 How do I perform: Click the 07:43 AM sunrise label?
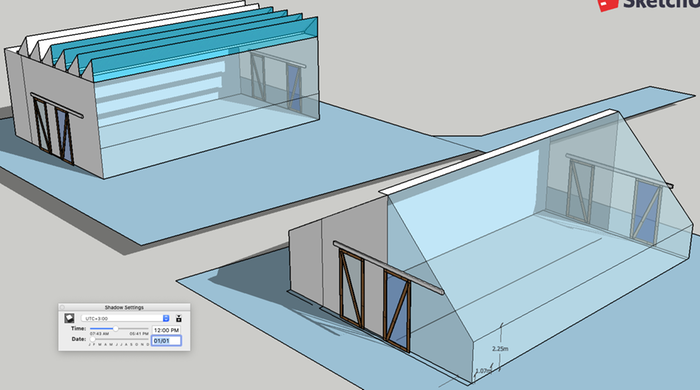(x=100, y=334)
